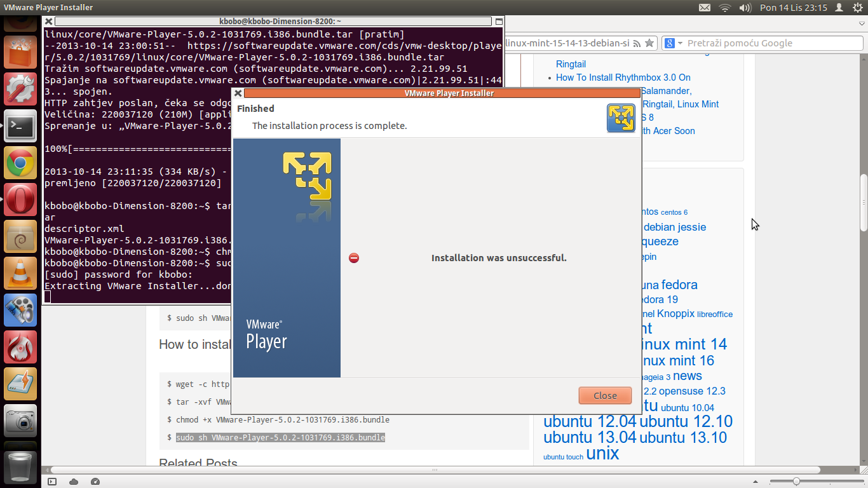Toggle the Opera panel icon in status bar
The width and height of the screenshot is (868, 488).
tap(52, 482)
